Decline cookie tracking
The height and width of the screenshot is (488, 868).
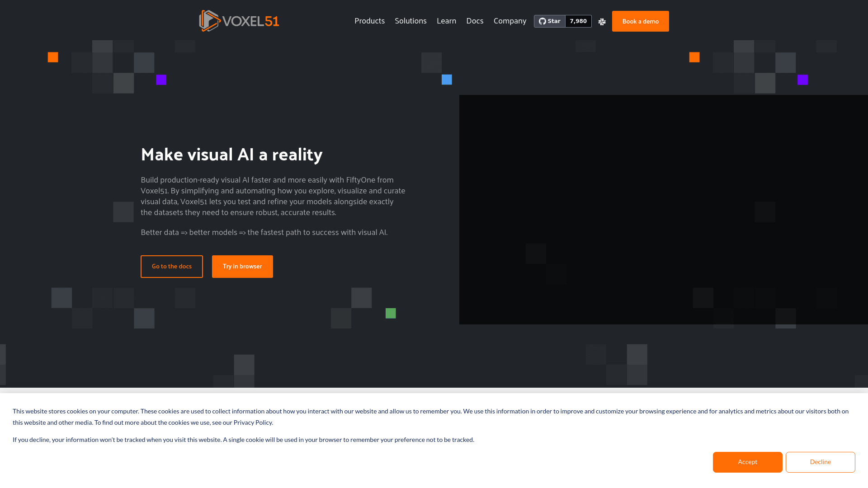[x=820, y=462]
